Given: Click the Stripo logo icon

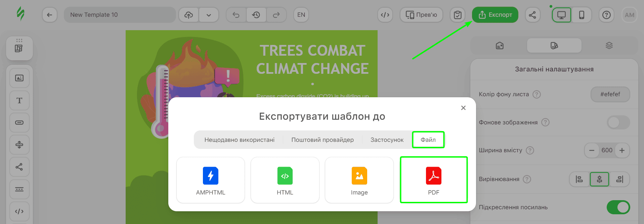Looking at the screenshot, I should point(21,14).
